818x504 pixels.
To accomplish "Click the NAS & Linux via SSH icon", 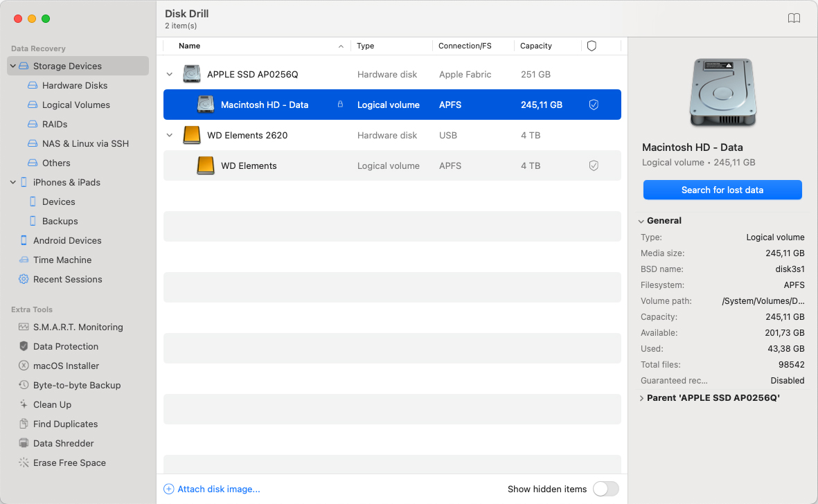I will pos(33,143).
